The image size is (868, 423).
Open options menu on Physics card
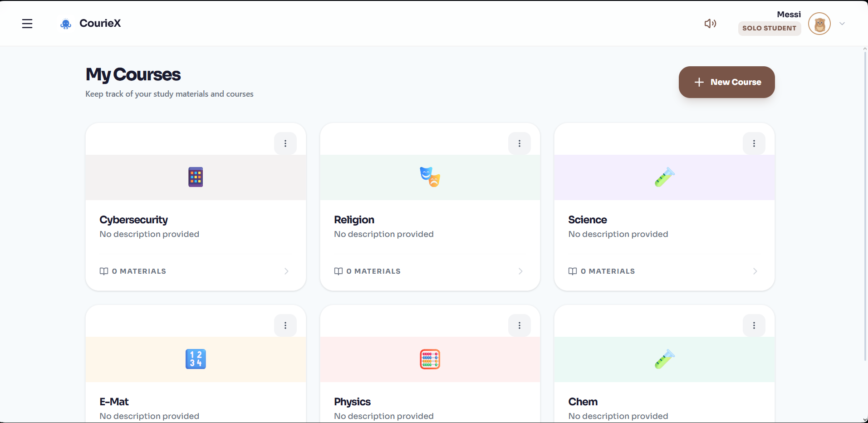point(520,325)
